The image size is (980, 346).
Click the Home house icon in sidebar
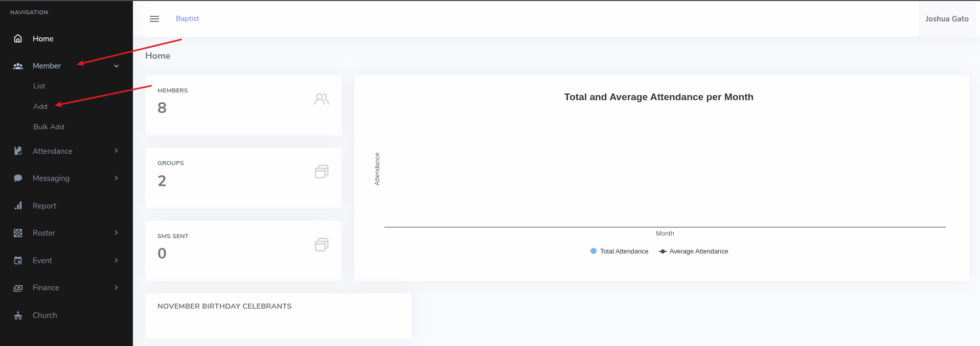pos(18,39)
